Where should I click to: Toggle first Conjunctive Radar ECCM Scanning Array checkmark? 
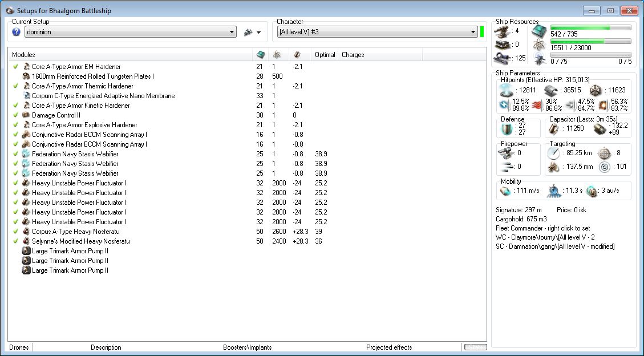coord(15,135)
